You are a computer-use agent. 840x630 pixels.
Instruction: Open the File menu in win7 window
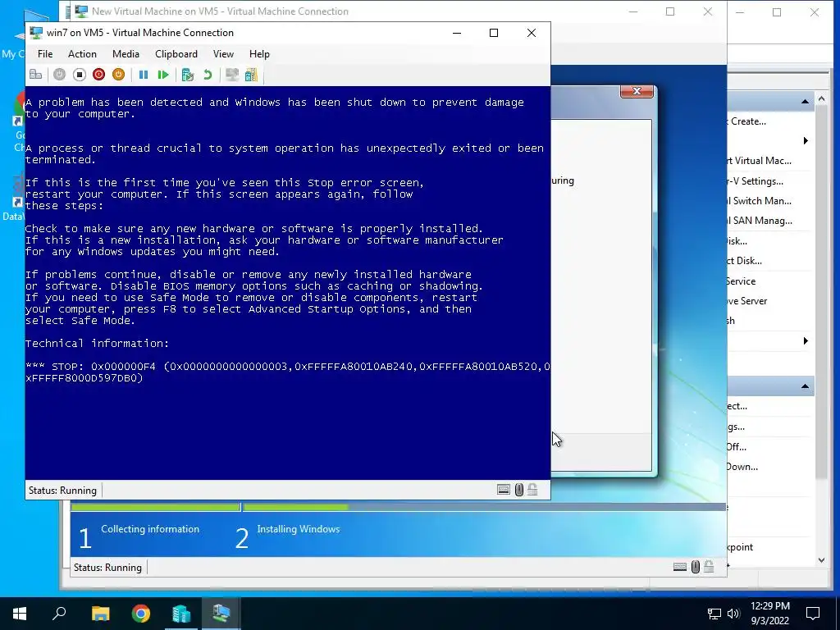tap(45, 54)
